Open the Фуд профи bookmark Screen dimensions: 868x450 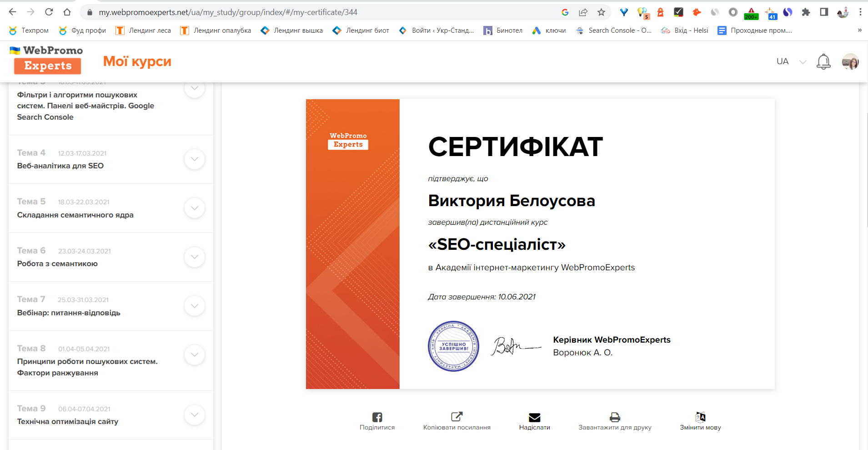click(x=82, y=30)
